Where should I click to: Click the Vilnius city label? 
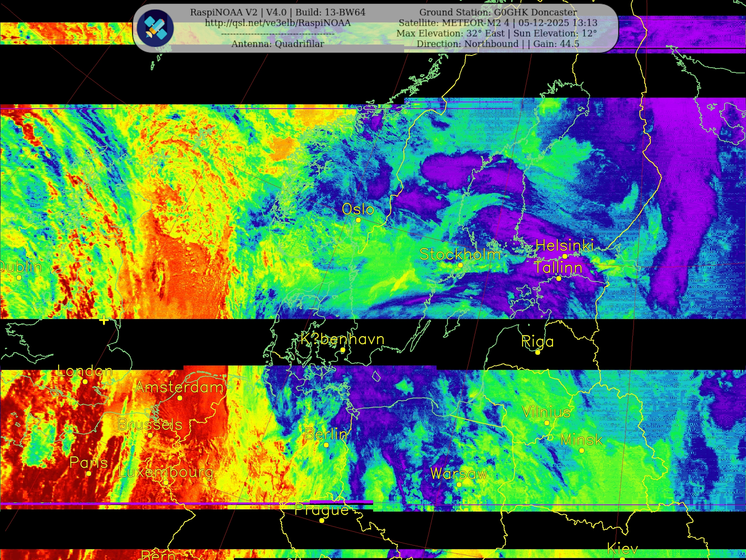[546, 412]
